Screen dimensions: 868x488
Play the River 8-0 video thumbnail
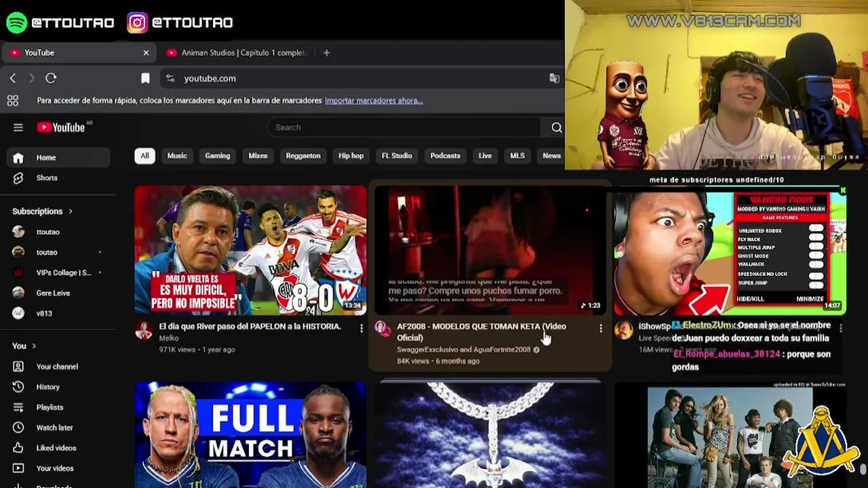[x=250, y=250]
